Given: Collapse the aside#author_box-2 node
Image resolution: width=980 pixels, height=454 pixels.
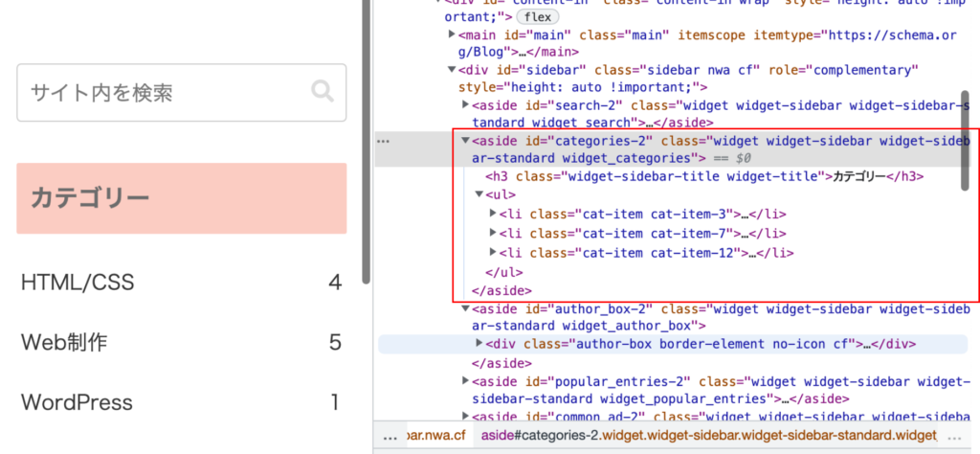Looking at the screenshot, I should coord(466,308).
